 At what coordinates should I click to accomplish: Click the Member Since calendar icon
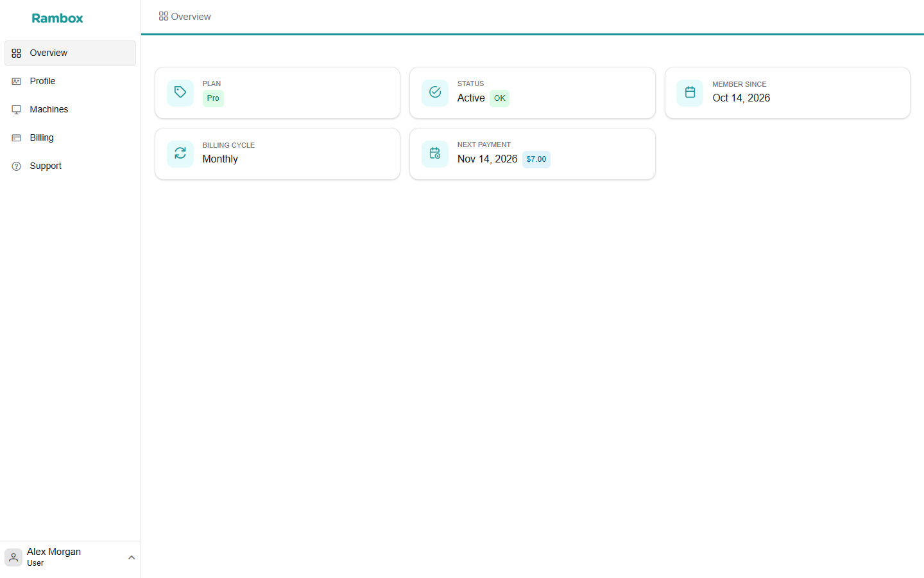[690, 92]
